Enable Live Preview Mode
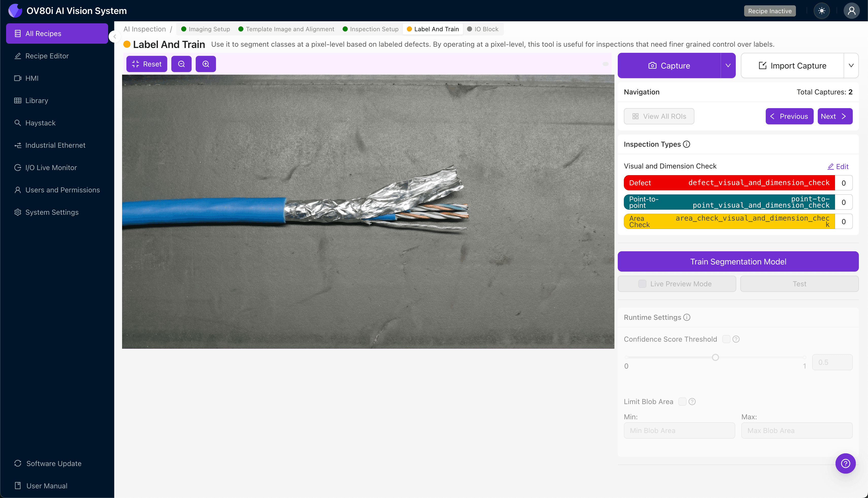This screenshot has height=498, width=868. [642, 284]
